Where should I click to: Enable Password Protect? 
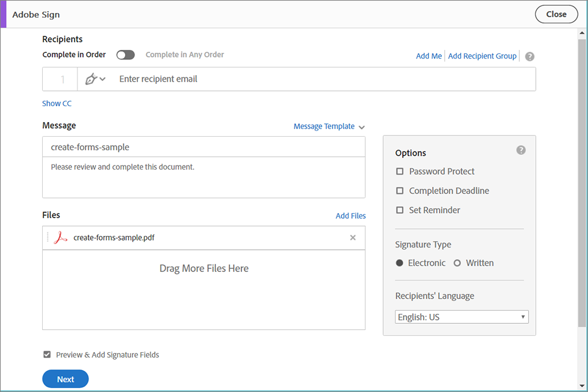click(400, 171)
